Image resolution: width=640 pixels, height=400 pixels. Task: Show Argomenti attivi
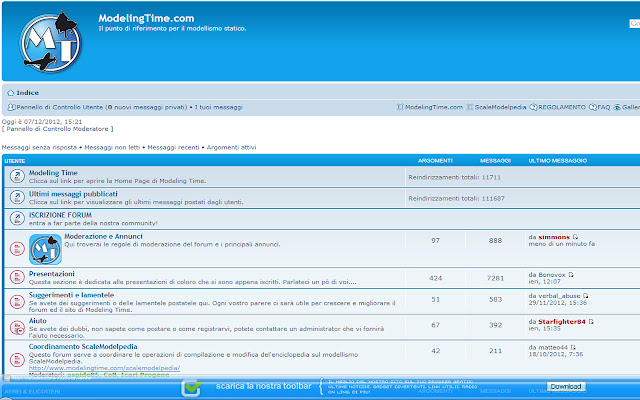tap(231, 147)
